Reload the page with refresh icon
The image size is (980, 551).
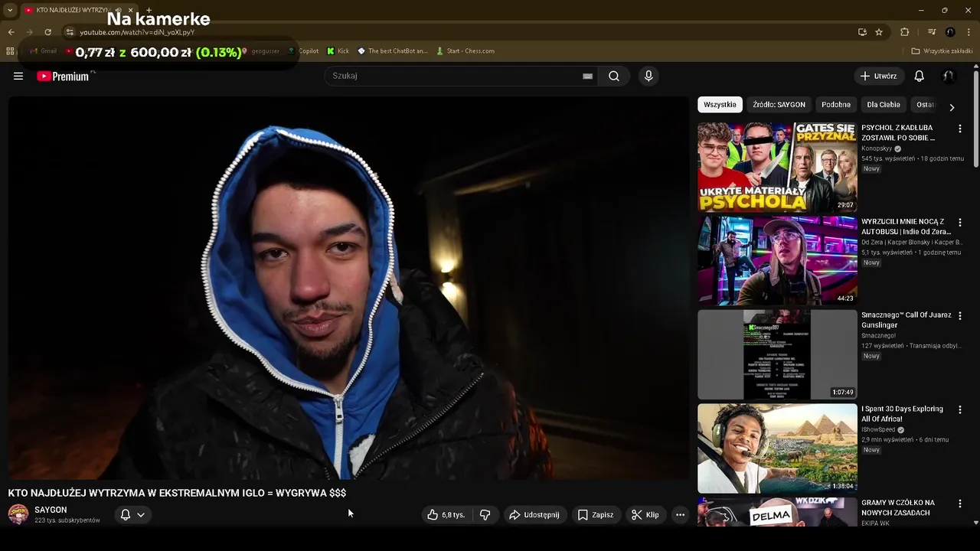click(47, 32)
